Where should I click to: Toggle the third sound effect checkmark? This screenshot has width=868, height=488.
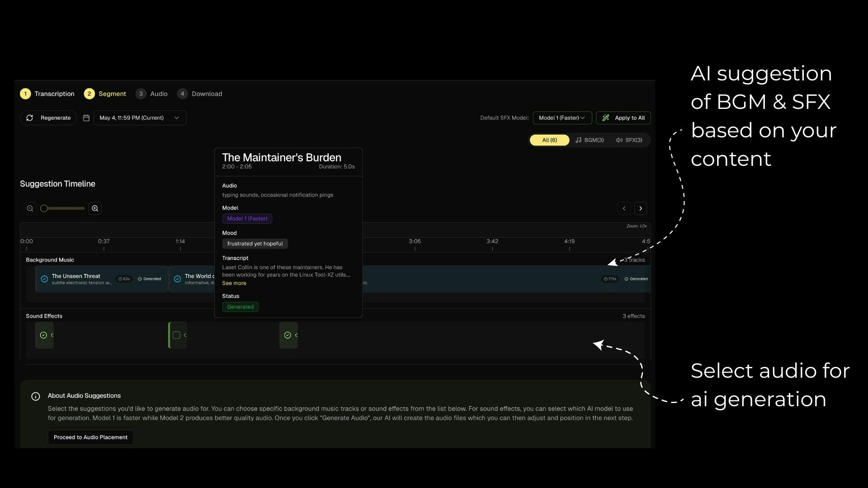pos(288,335)
